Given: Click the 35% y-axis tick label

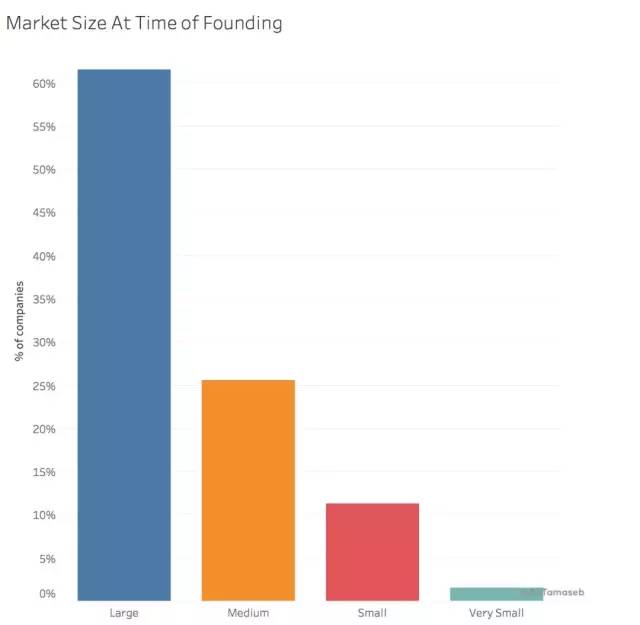Looking at the screenshot, I should coord(43,300).
